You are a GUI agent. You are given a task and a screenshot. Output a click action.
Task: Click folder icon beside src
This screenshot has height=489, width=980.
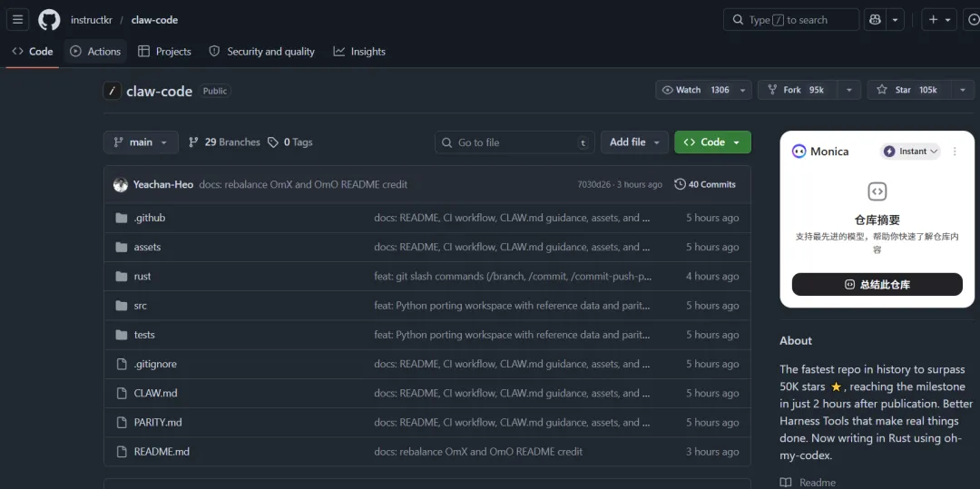click(x=122, y=306)
